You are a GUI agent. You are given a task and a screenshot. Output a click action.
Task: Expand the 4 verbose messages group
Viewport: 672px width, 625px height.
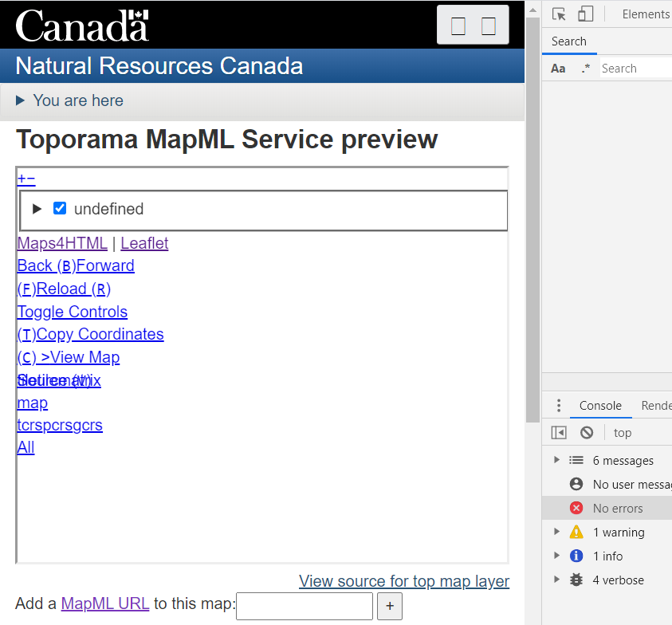(556, 580)
